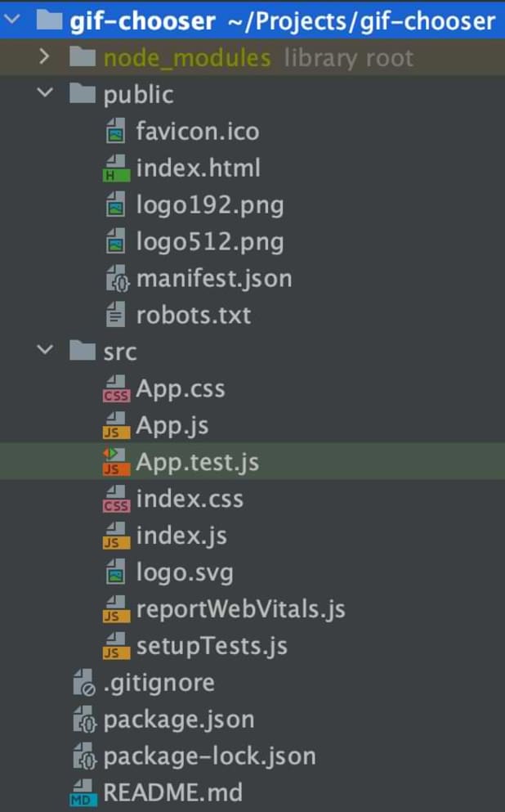Click the App.css stylesheet icon
This screenshot has width=505, height=812.
coord(116,388)
